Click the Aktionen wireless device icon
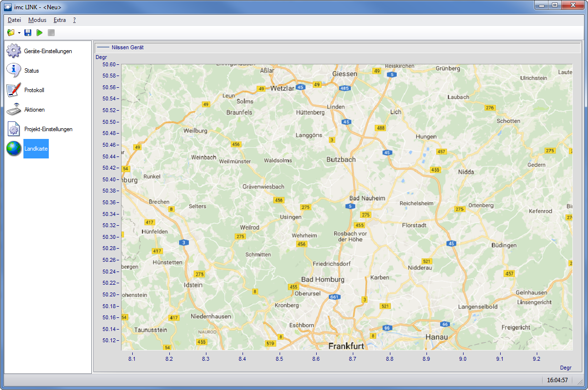The image size is (588, 390). click(14, 110)
